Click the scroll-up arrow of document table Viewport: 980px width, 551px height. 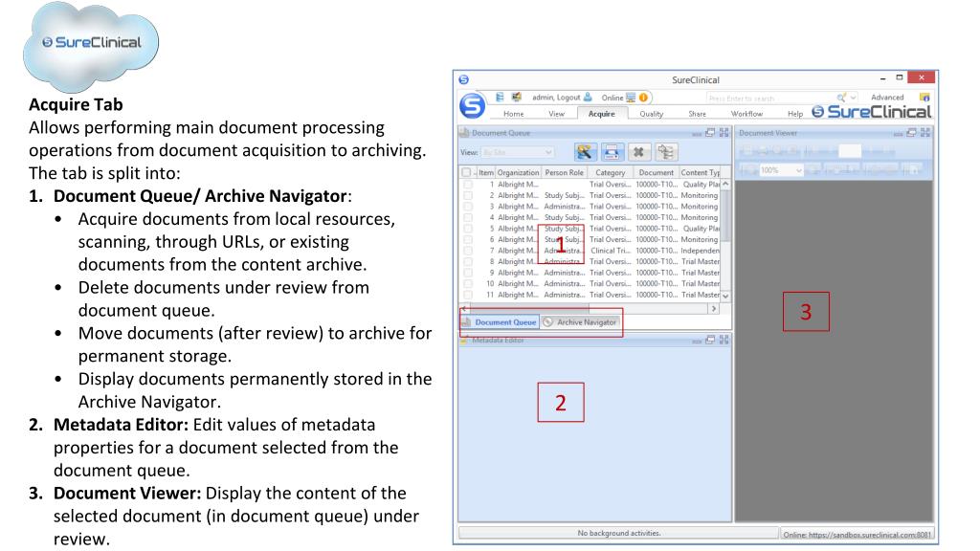pyautogui.click(x=725, y=185)
